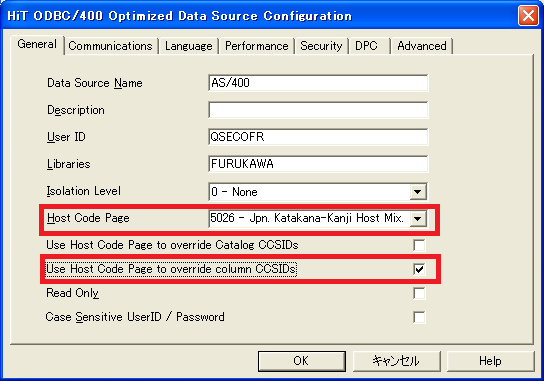Select the General tab
Image resolution: width=544 pixels, height=381 pixels.
(x=37, y=44)
